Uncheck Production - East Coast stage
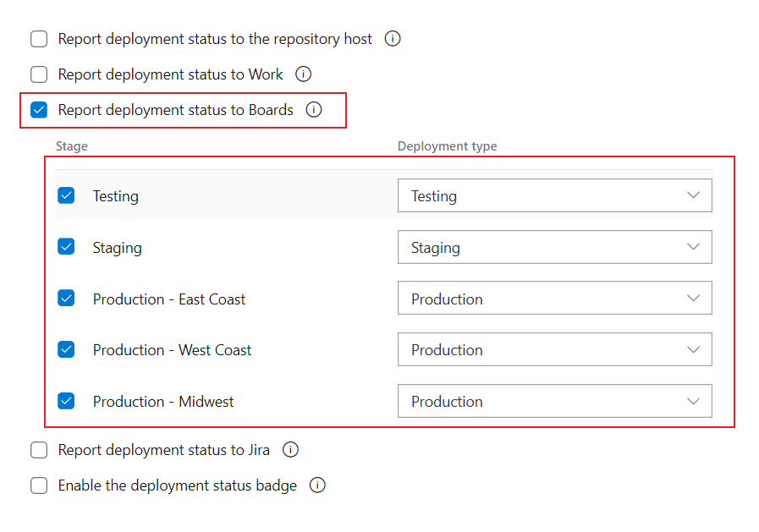The height and width of the screenshot is (532, 759). click(66, 299)
